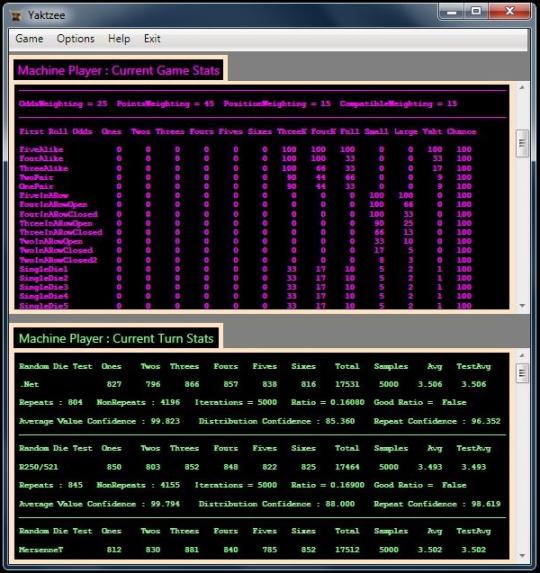Click the 'Full' column header

350,131
